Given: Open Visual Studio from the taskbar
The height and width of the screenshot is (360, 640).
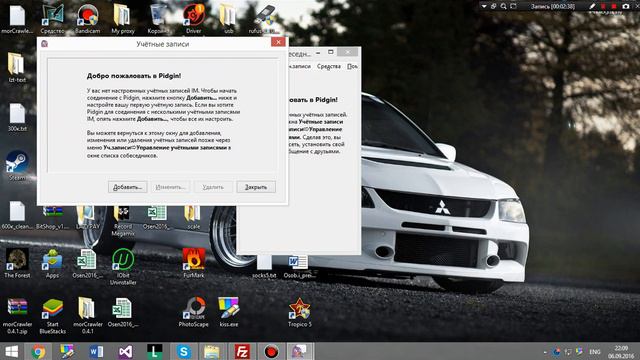Looking at the screenshot, I should 125,351.
